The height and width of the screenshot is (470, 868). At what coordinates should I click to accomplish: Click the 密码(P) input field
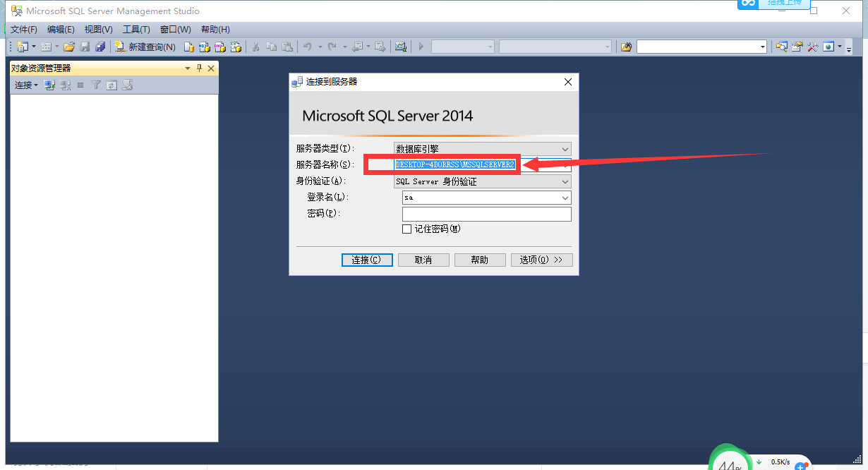(x=486, y=214)
